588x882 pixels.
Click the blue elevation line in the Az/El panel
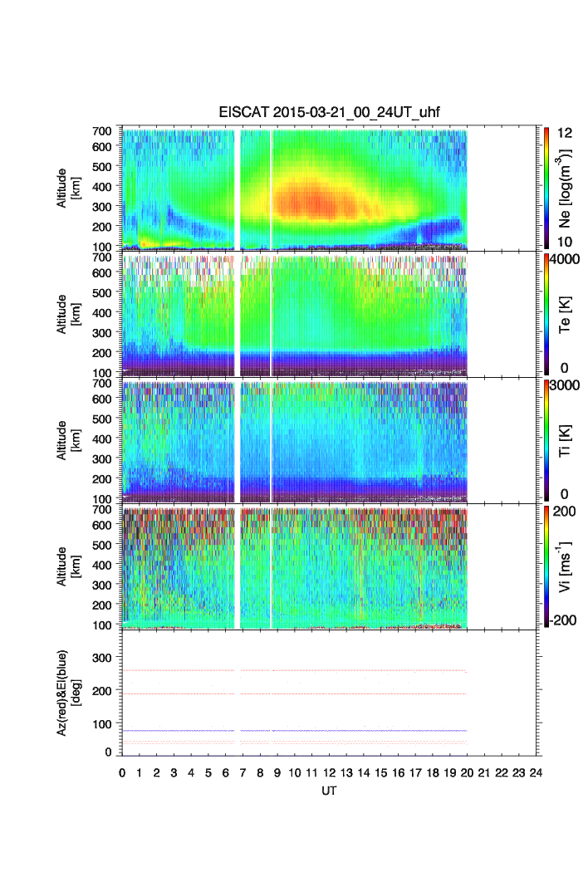pos(294,730)
